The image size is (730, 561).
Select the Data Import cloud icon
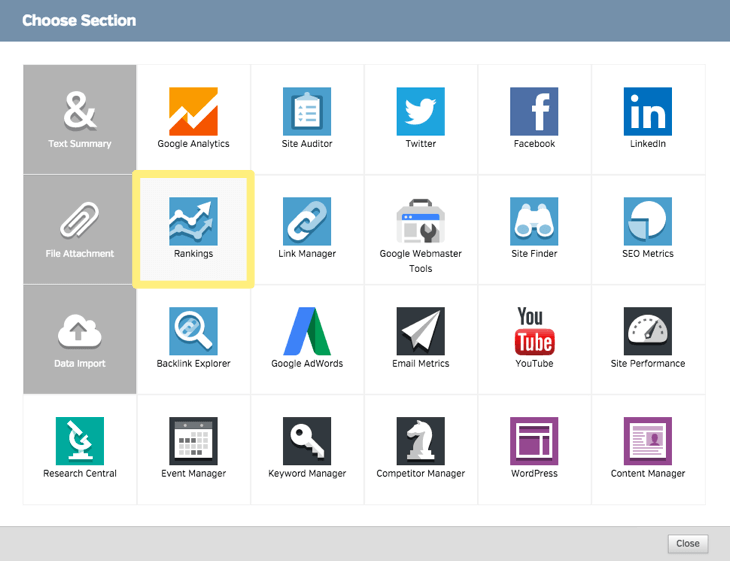[x=80, y=331]
